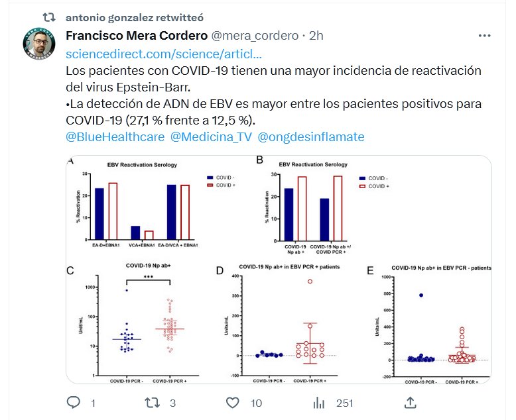This screenshot has height=420, width=516.
Task: Like the tweet with the heart icon
Action: coord(232,402)
